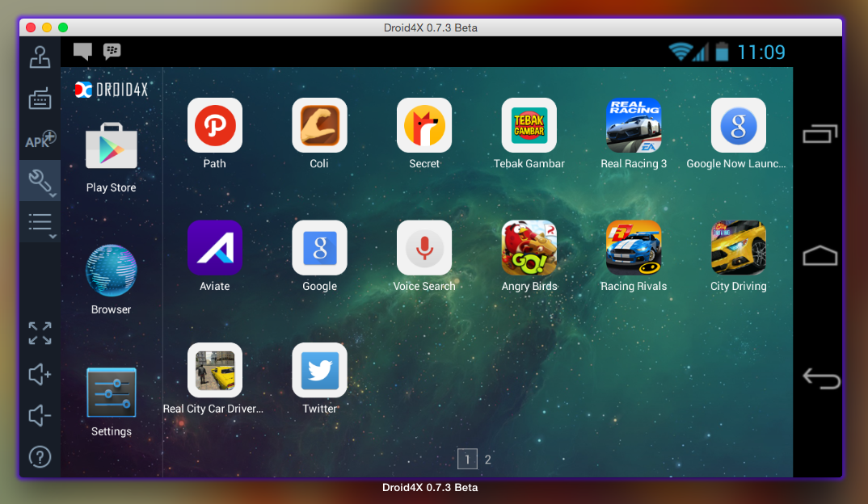
Task: Increase the volume
Action: 40,375
